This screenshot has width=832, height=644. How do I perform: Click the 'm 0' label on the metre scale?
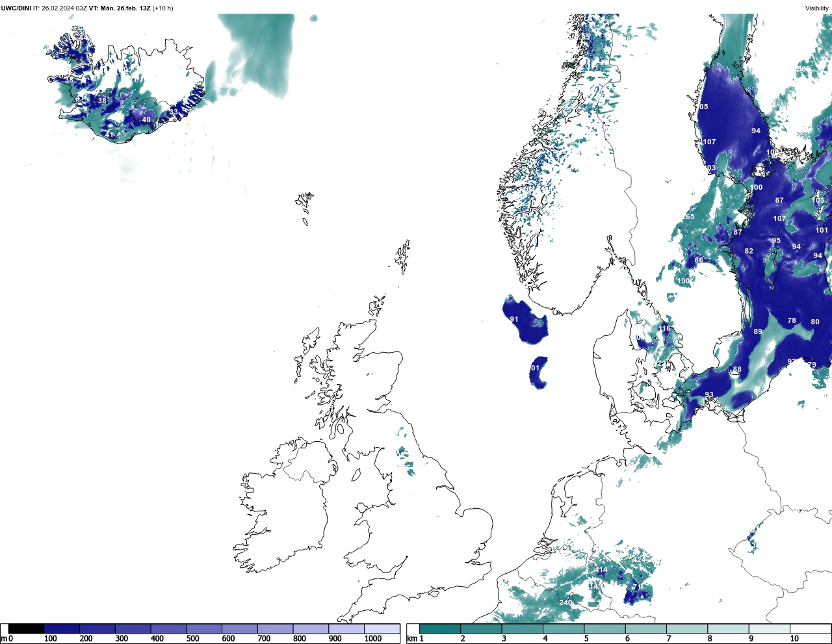tap(6, 639)
